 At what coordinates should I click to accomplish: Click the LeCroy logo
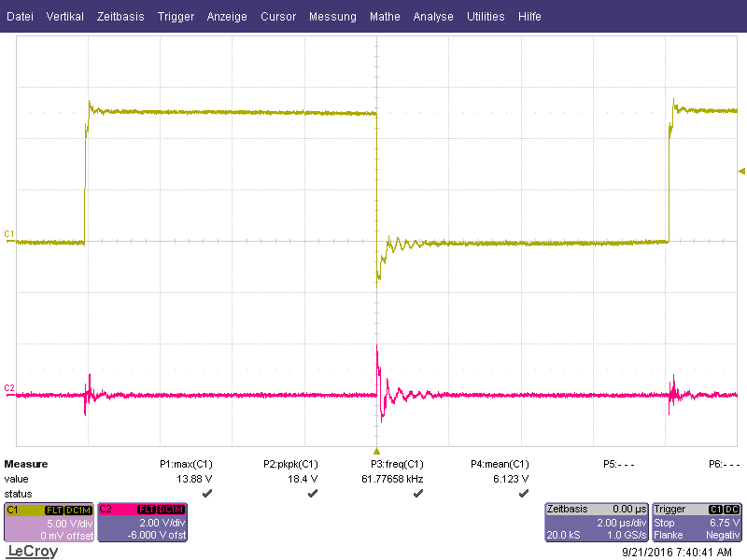(x=34, y=552)
